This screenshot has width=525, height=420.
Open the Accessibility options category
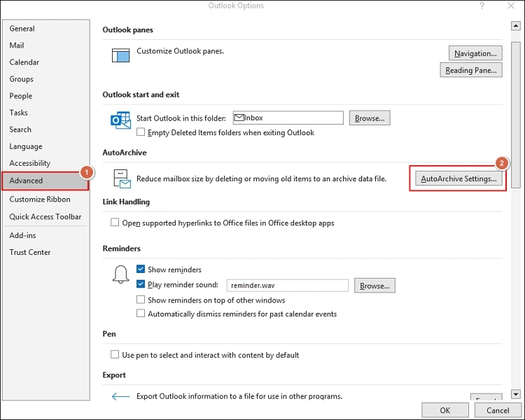pos(45,163)
